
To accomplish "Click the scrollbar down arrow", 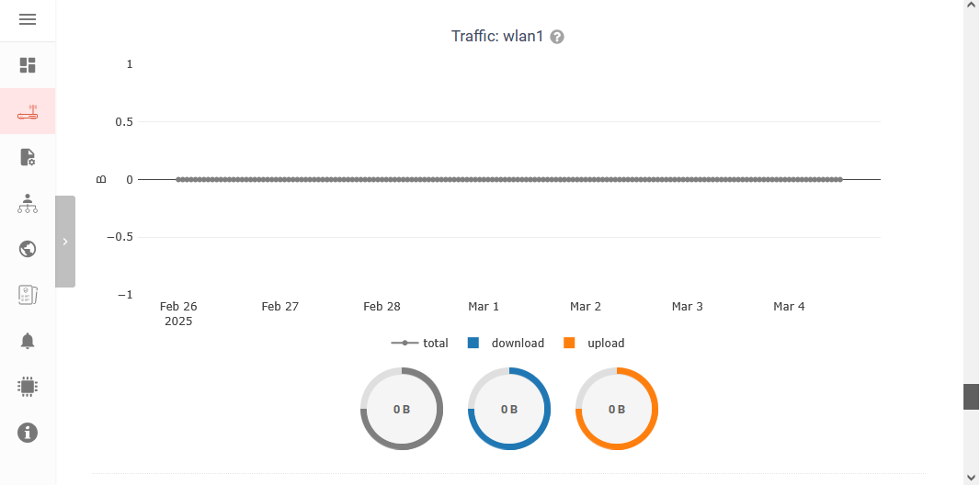I will (x=971, y=477).
